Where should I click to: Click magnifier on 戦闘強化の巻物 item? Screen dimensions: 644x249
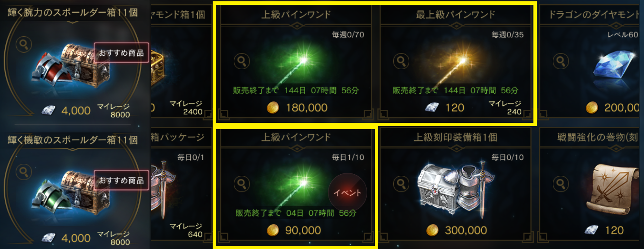(x=561, y=184)
